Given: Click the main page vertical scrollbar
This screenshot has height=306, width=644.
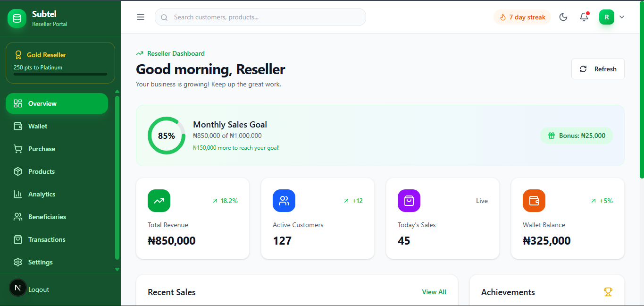Looking at the screenshot, I should pos(642,90).
